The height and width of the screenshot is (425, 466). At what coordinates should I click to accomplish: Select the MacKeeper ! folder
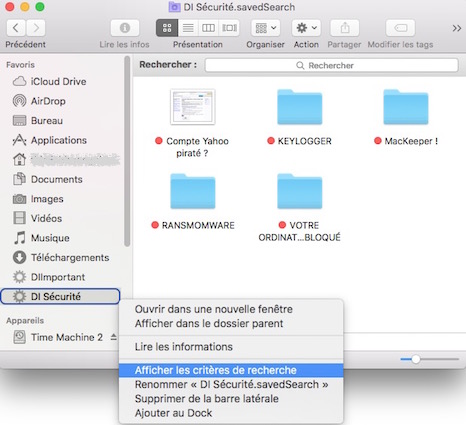[x=406, y=107]
